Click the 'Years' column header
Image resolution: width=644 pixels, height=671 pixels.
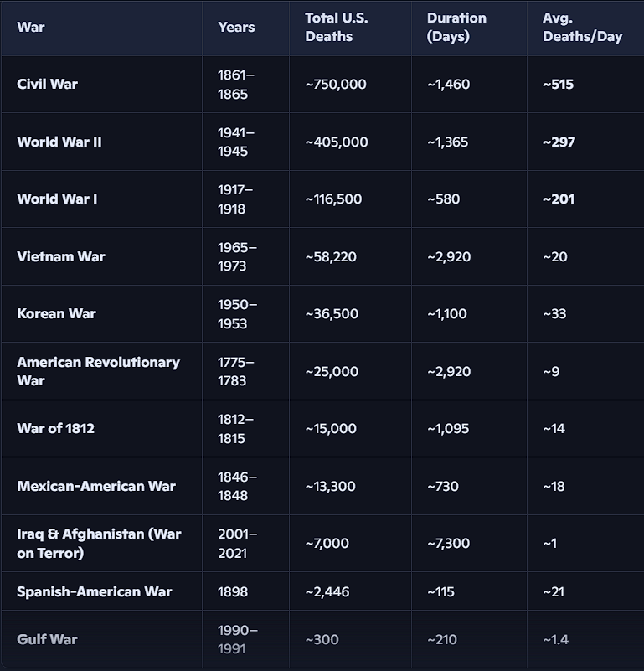click(236, 27)
